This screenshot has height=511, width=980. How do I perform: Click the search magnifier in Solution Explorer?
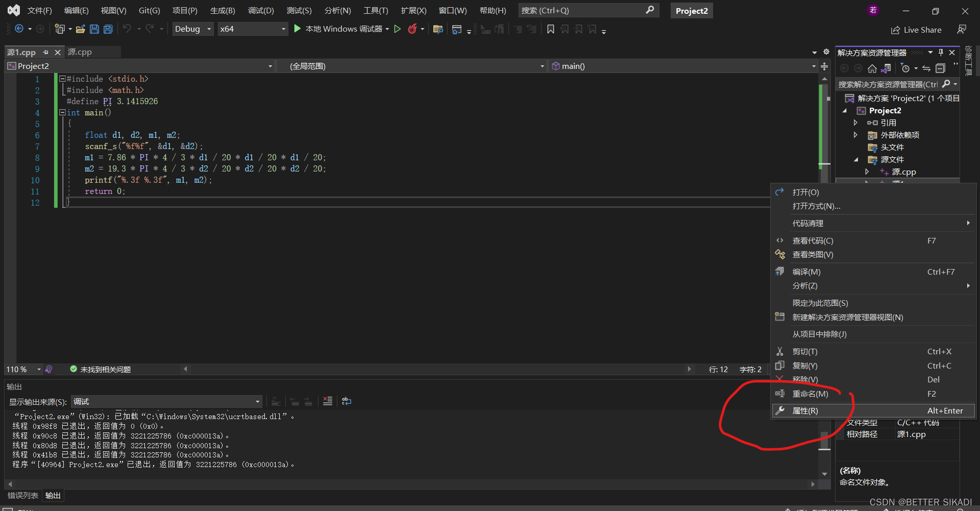(x=946, y=84)
